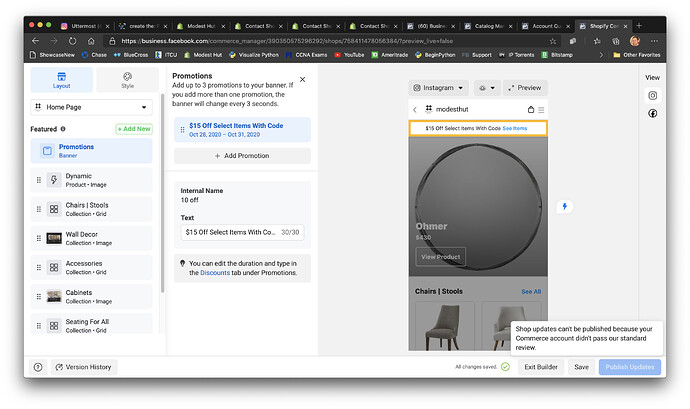Open the light/dark mode dropdown

(487, 87)
